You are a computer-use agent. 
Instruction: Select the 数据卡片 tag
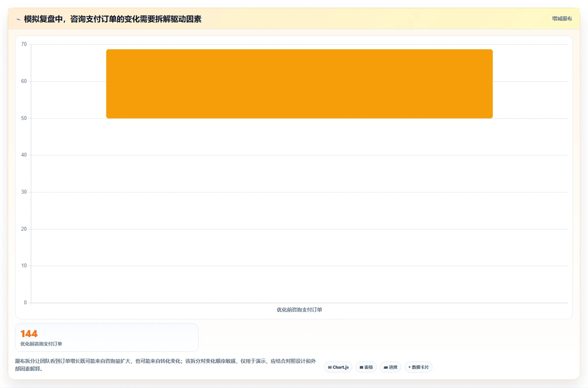coord(418,367)
